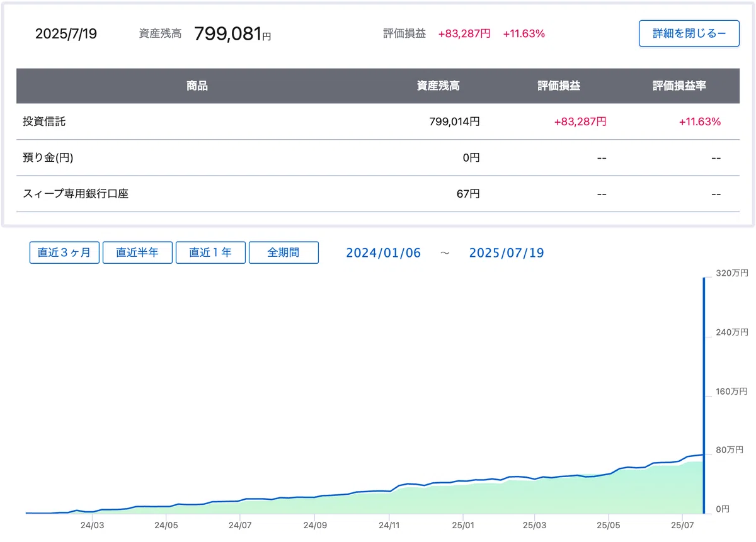Show 全期間 range in chart
Viewport: 756px width, 542px height.
[283, 252]
